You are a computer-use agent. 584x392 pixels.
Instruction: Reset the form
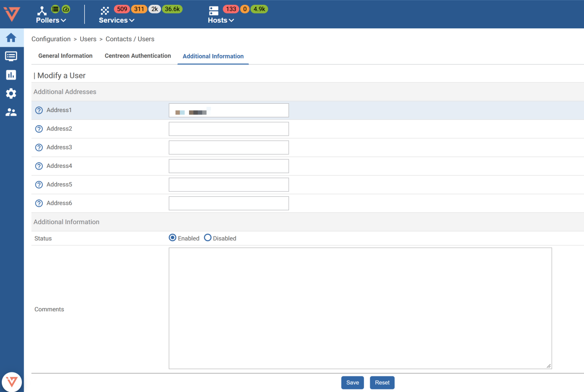point(382,383)
